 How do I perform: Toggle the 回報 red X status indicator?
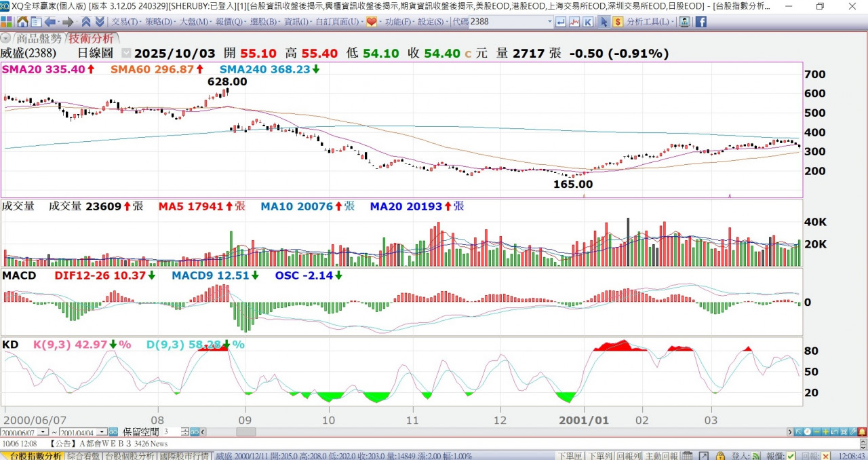click(825, 456)
